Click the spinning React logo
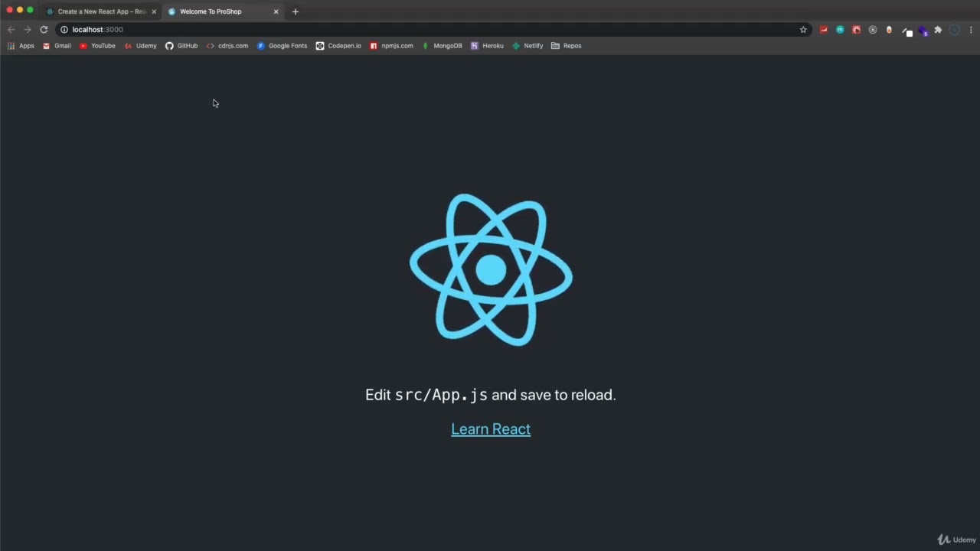Screen dimensions: 980x551 coord(491,270)
